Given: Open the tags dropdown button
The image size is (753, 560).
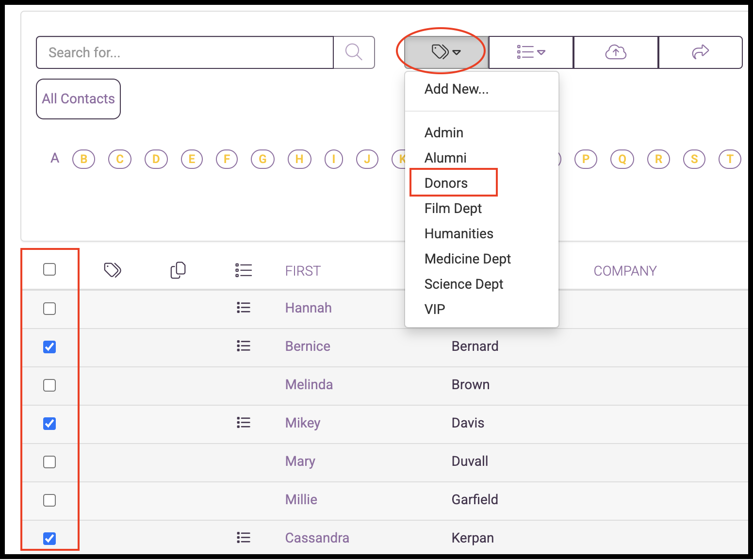Looking at the screenshot, I should (446, 52).
